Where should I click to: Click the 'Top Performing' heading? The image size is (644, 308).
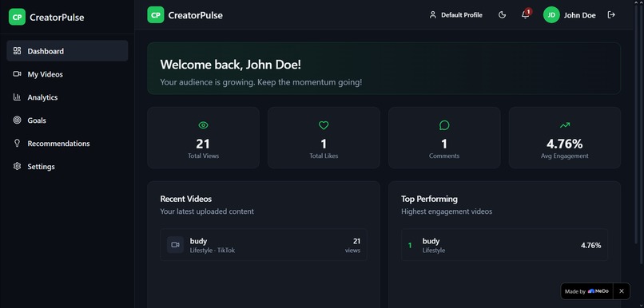[429, 199]
